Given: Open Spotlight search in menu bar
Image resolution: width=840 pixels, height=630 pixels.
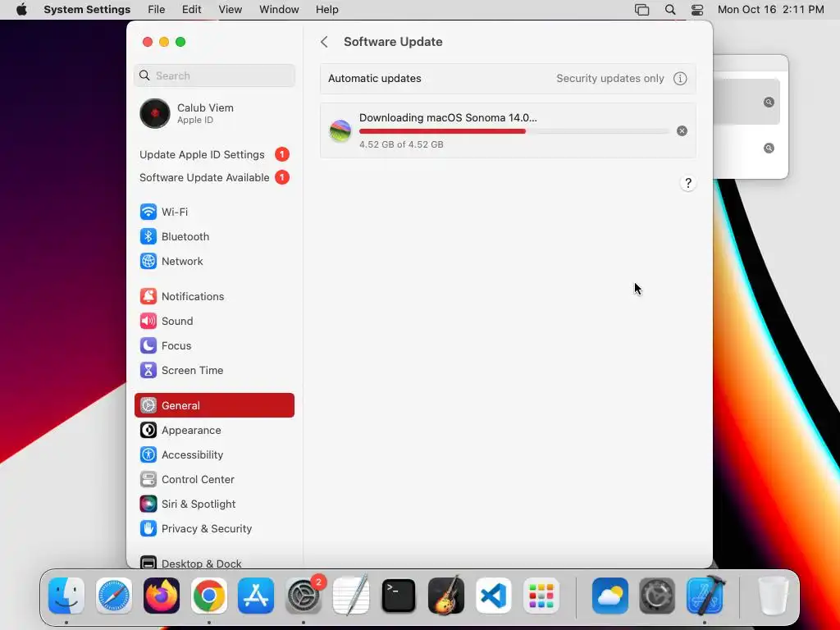Looking at the screenshot, I should pyautogui.click(x=669, y=10).
